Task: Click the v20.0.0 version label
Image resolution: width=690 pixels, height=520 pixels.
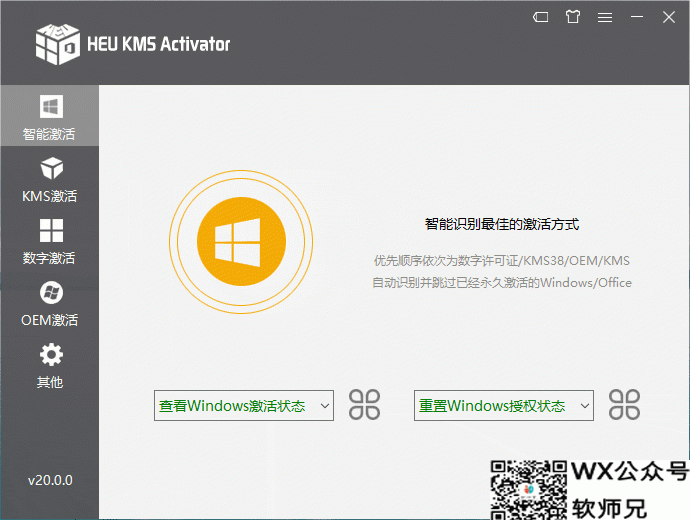Action: point(50,480)
